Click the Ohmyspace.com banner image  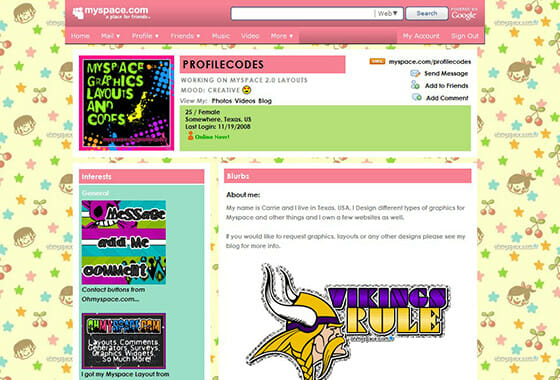point(124,341)
